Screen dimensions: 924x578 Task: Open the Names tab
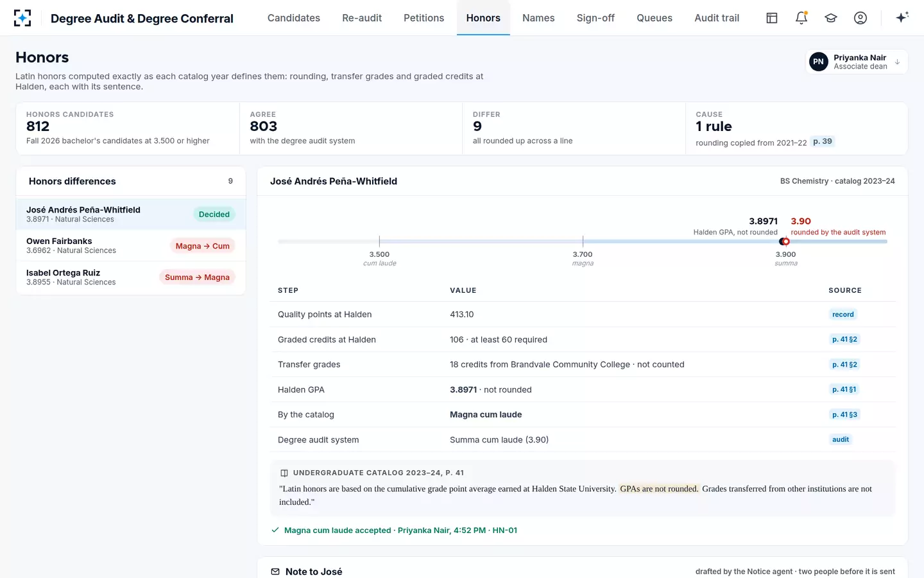point(538,18)
